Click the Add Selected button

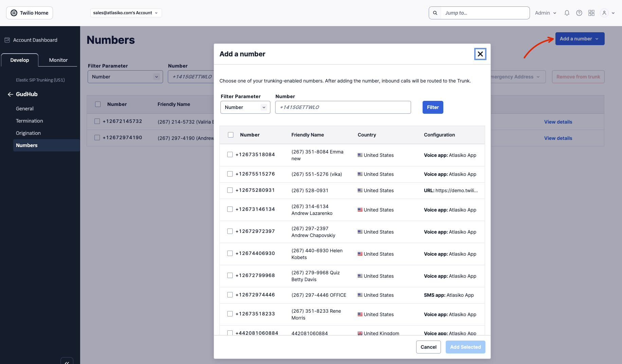click(x=465, y=347)
